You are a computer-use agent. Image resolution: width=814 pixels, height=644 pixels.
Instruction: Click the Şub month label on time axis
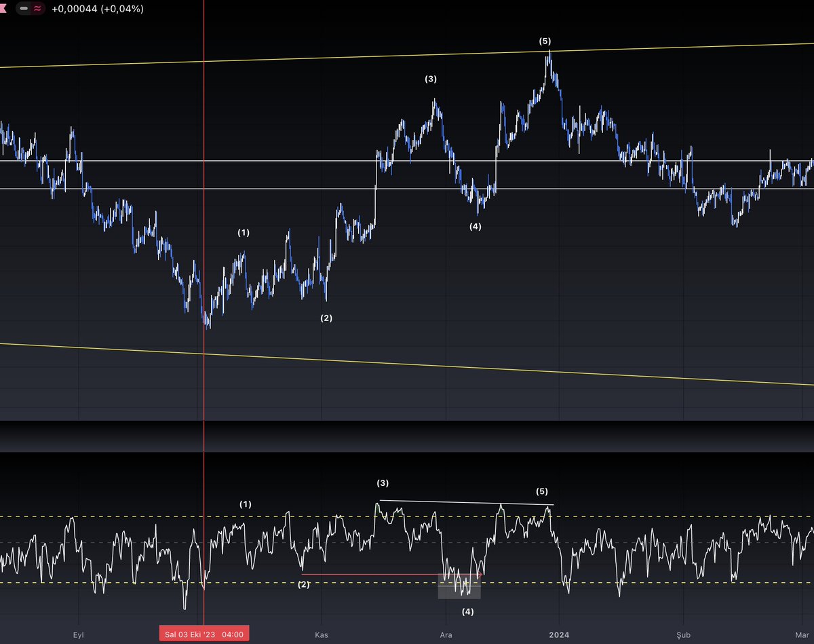coord(683,634)
